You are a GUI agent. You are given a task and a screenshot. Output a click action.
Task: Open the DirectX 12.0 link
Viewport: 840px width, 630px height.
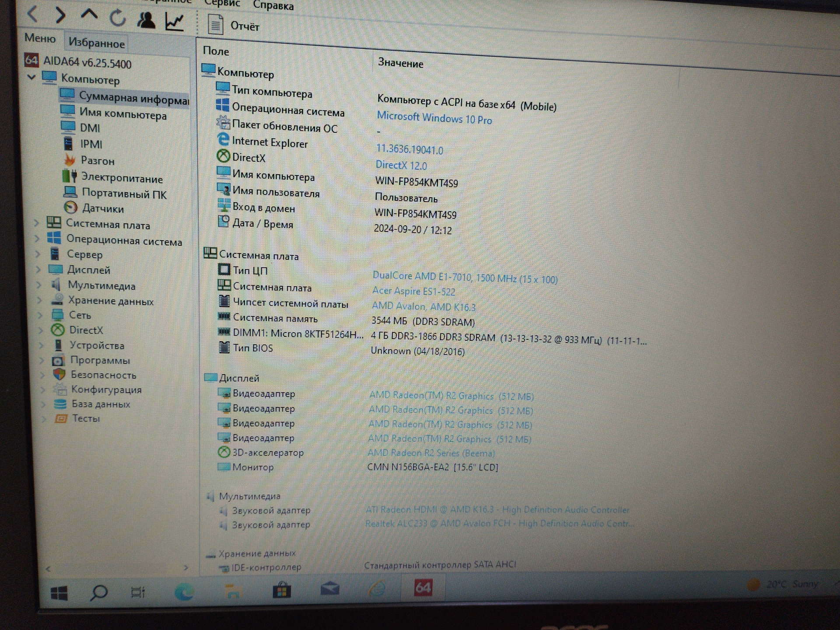tap(401, 165)
